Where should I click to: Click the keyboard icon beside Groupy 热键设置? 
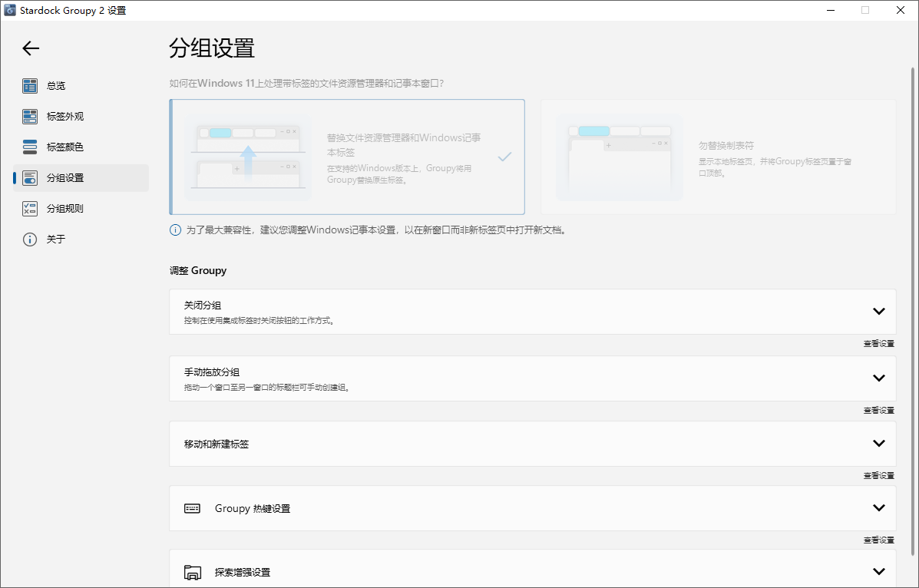click(192, 508)
